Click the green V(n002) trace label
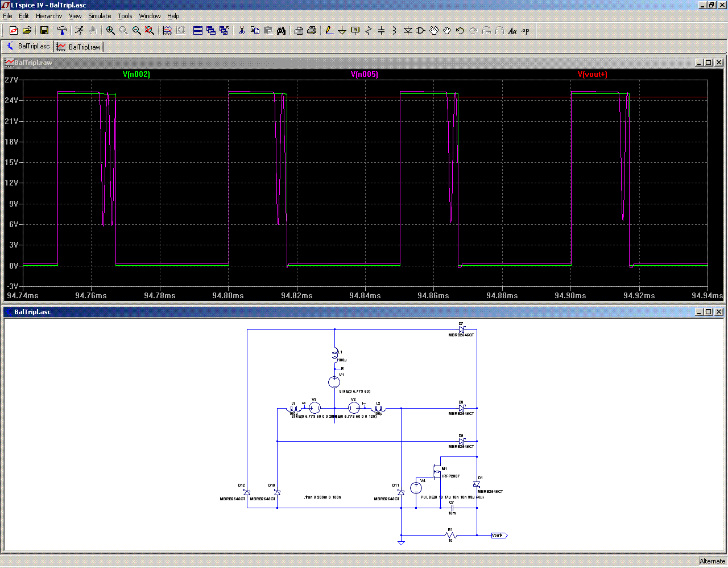This screenshot has height=568, width=728. pyautogui.click(x=136, y=75)
